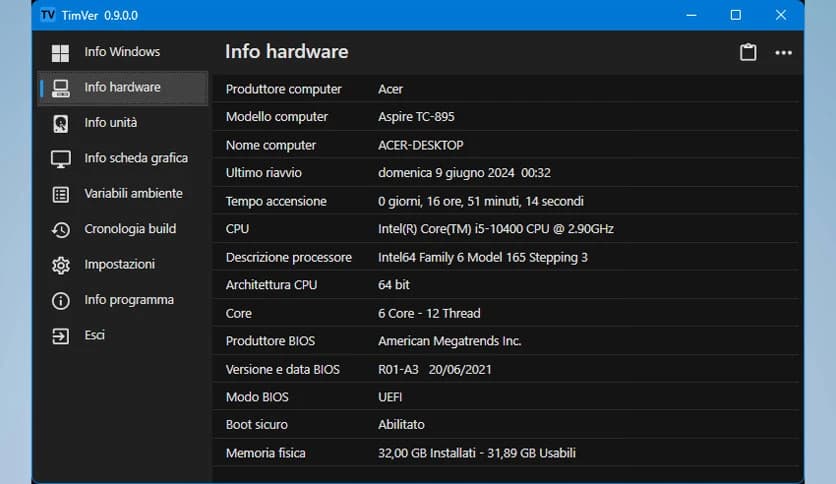Select the '6 Core - 12 Thread' value
This screenshot has height=484, width=836.
pos(429,313)
